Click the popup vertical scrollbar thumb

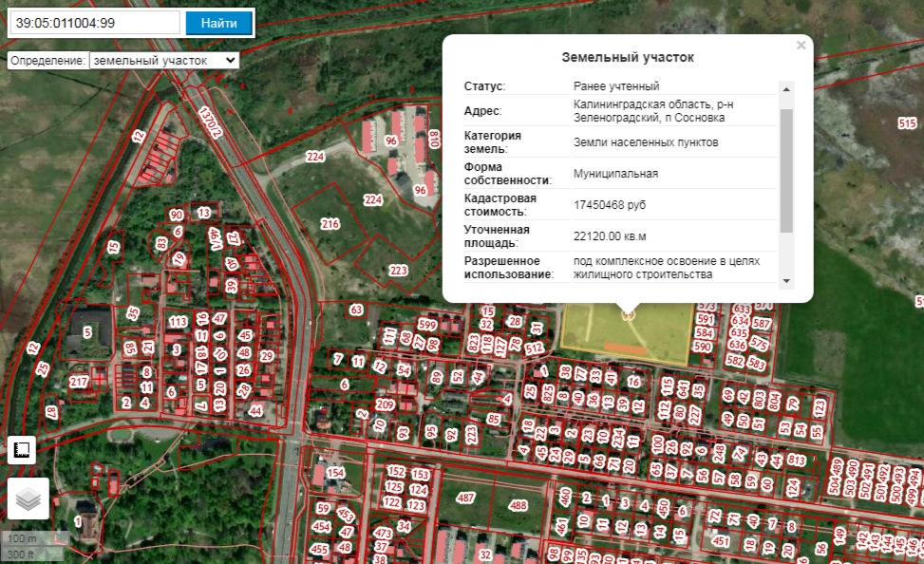click(x=786, y=170)
